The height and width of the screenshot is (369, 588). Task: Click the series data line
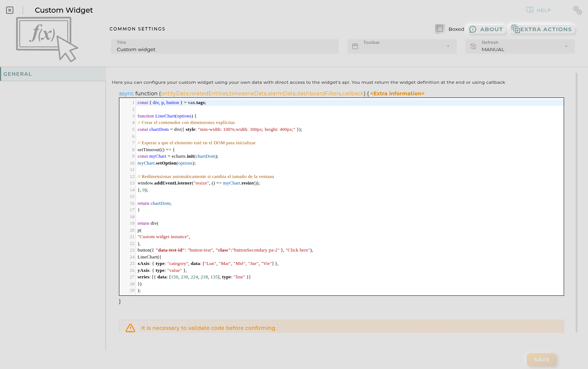pos(194,277)
